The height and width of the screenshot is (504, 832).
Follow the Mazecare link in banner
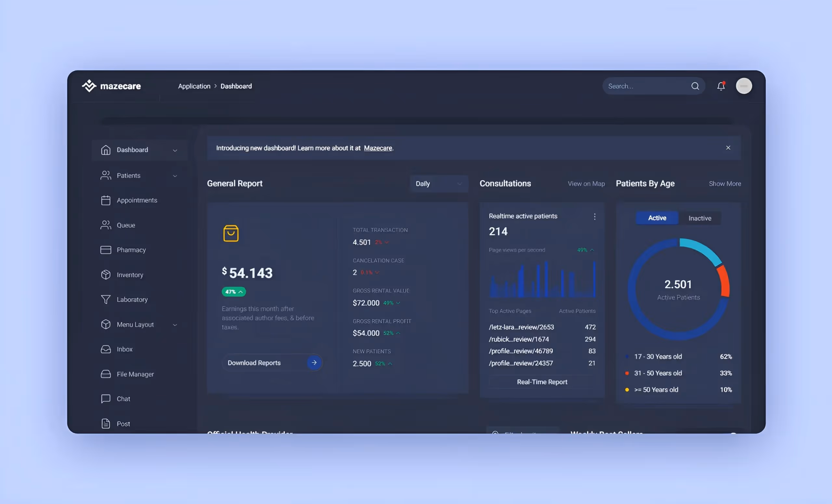[378, 148]
